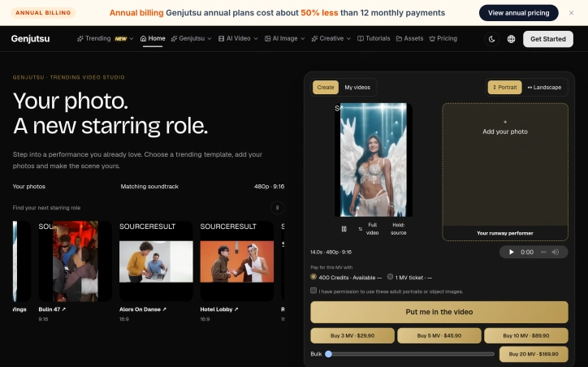This screenshot has height=367, width=588.
Task: Click the Tutorials book icon
Action: [x=361, y=38]
